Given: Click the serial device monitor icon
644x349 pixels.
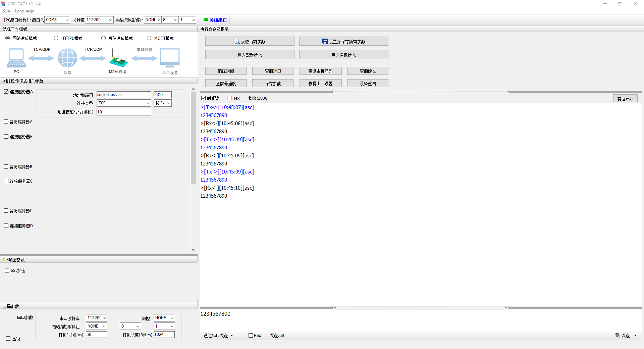Looking at the screenshot, I should tap(170, 58).
